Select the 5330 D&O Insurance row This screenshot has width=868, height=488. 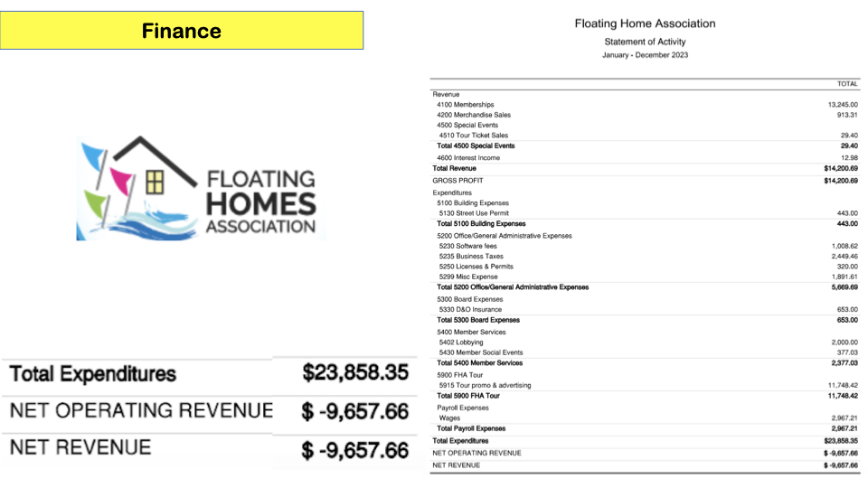coord(470,309)
